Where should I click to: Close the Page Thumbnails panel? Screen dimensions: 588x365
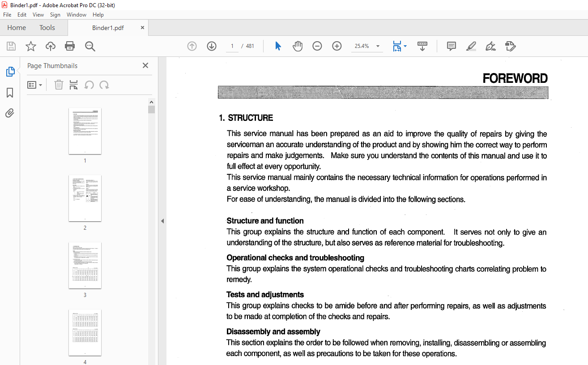(x=145, y=65)
